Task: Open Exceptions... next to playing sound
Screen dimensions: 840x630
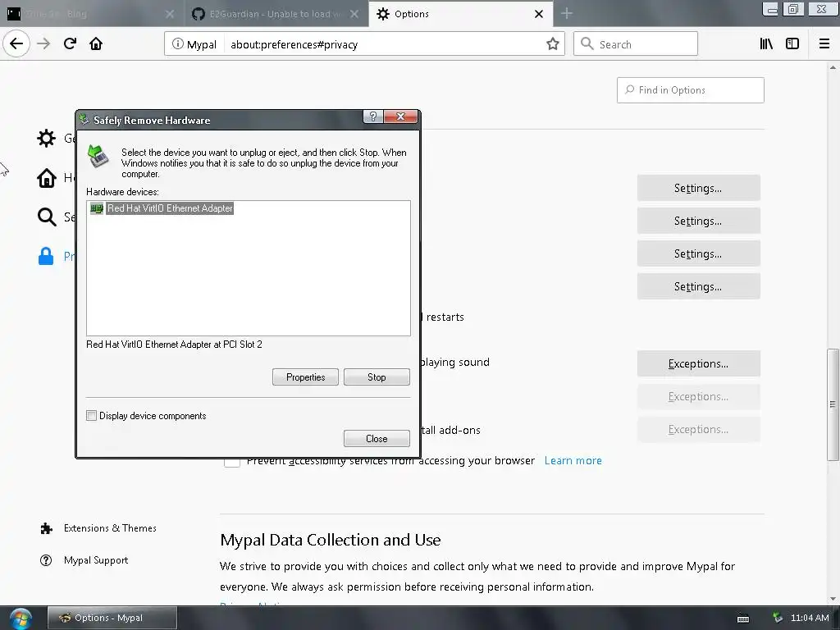Action: click(x=698, y=363)
